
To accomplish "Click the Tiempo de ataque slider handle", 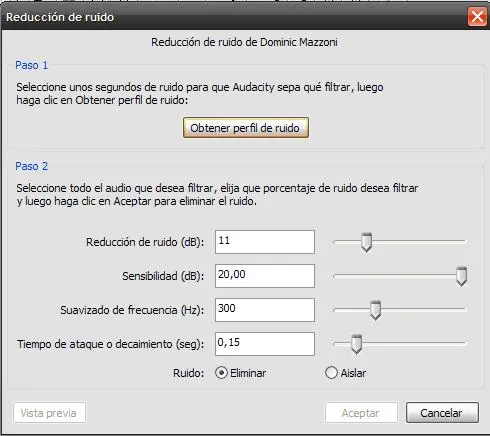I will [356, 344].
